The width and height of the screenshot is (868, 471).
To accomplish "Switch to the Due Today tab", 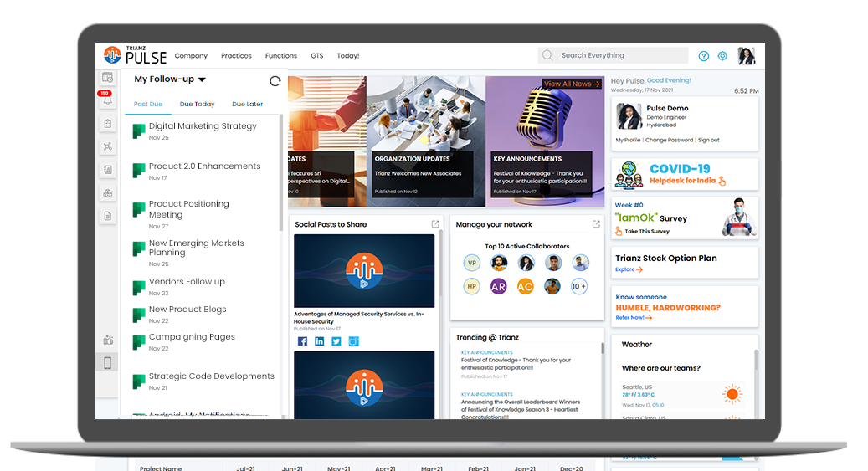I will [197, 104].
